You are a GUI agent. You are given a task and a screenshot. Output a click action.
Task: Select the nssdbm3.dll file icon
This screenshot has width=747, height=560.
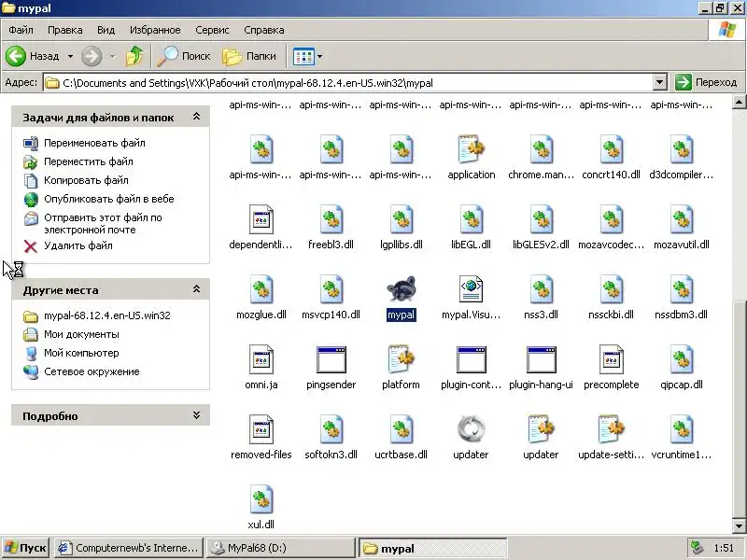(682, 289)
